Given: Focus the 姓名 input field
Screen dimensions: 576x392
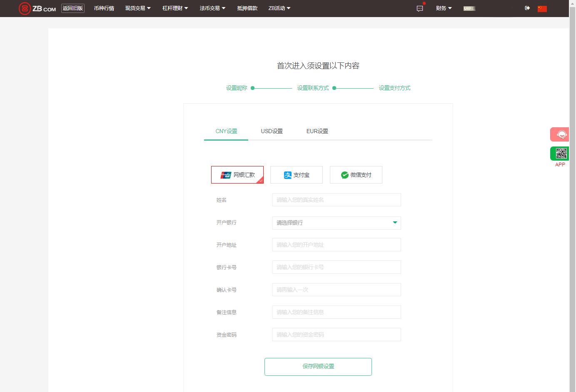Looking at the screenshot, I should pos(337,200).
